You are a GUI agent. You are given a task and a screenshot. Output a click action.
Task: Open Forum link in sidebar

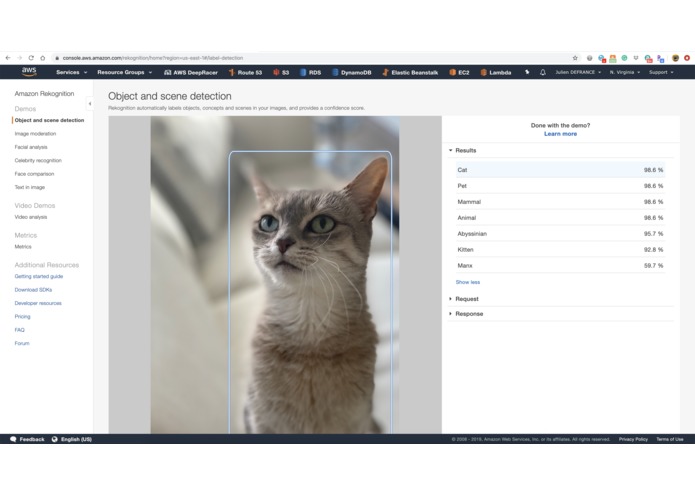pos(22,343)
